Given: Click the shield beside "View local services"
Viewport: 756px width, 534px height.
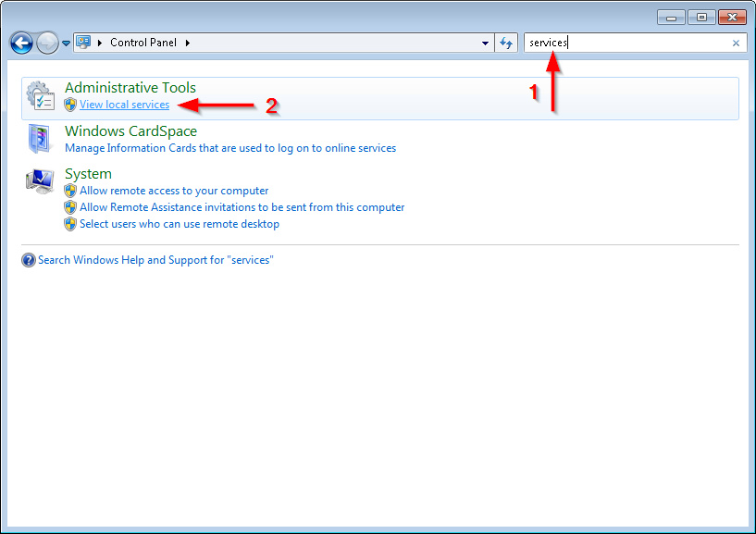Looking at the screenshot, I should 70,105.
